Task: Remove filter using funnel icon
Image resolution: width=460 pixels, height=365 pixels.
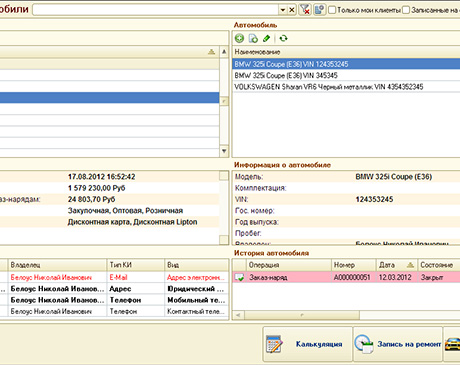Action: pyautogui.click(x=304, y=10)
